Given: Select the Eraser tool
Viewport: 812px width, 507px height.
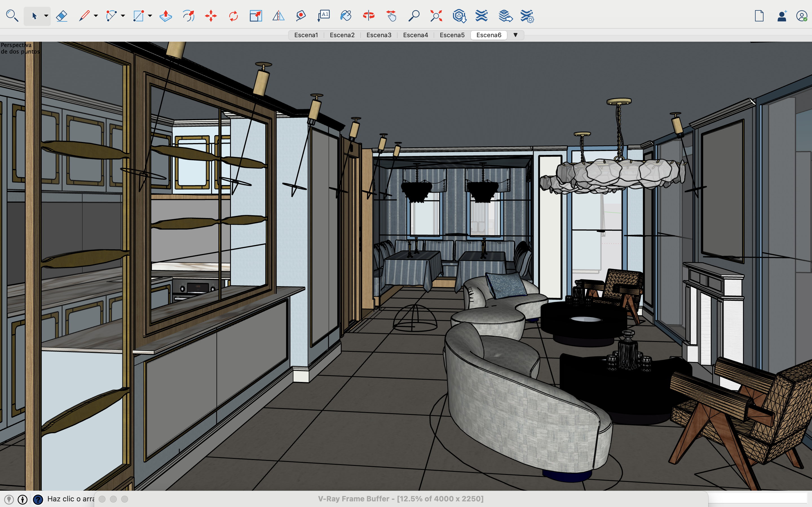Looking at the screenshot, I should (x=62, y=16).
